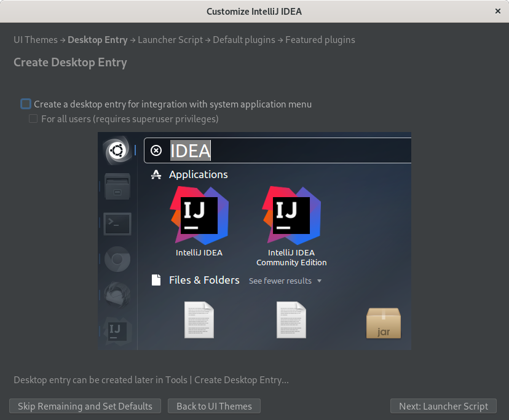Click the IDEA search field in preview
This screenshot has height=420, width=509.
pyautogui.click(x=277, y=150)
